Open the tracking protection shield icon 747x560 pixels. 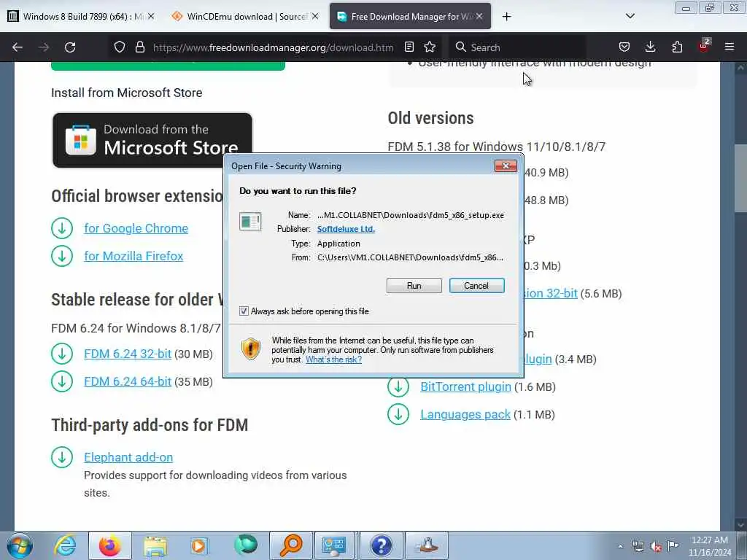point(120,47)
